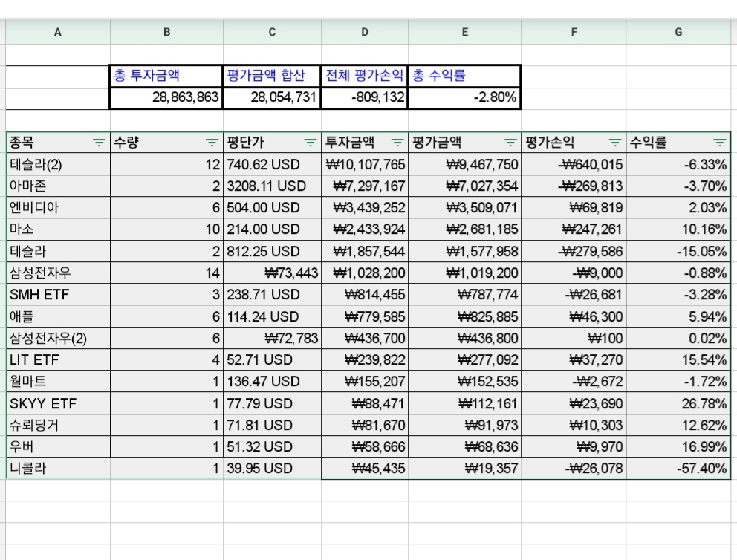Click investment amount ₩45,435

tap(365, 469)
